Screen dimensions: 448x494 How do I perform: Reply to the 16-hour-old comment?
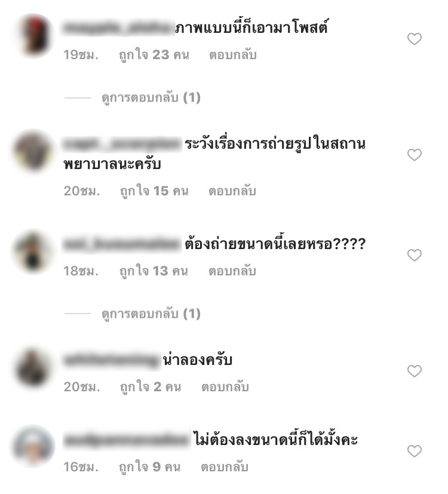coord(225,467)
